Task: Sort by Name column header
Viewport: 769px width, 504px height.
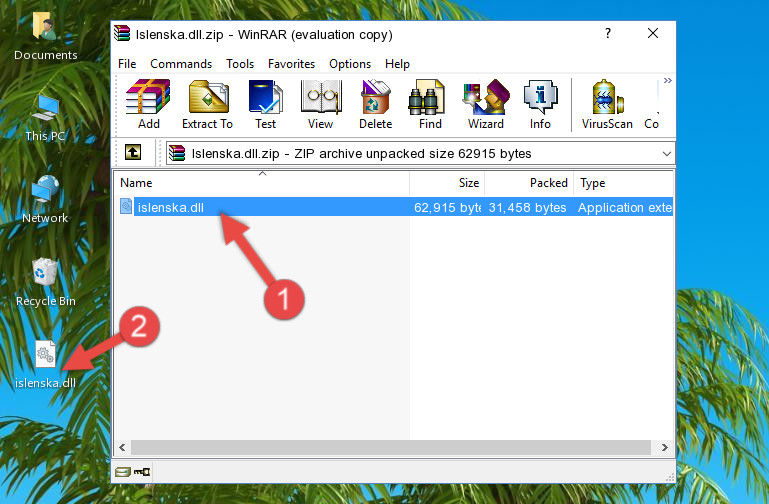Action: pyautogui.click(x=262, y=183)
